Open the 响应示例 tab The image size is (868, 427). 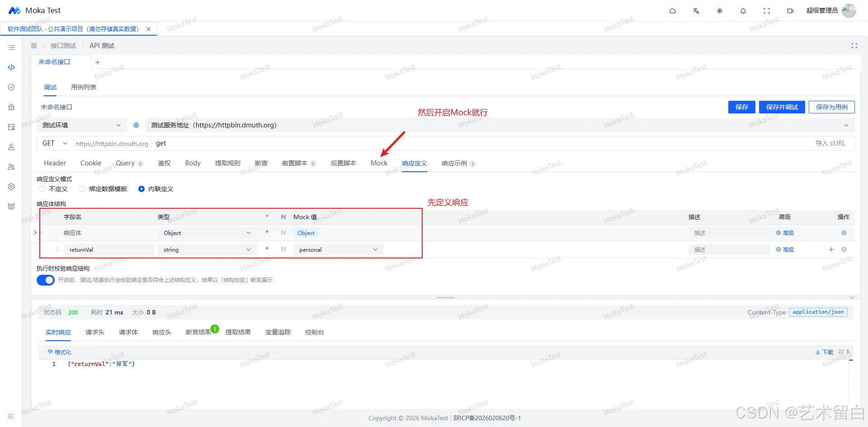click(454, 163)
